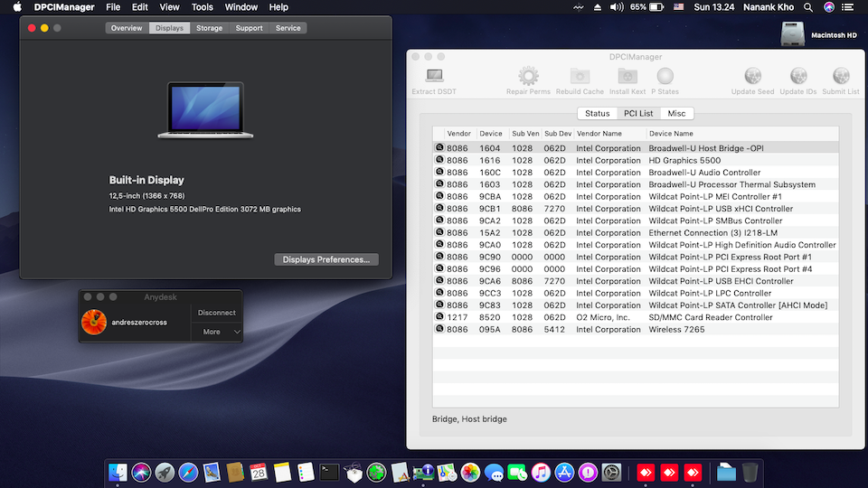Open Calendar icon in the dock

click(x=259, y=473)
